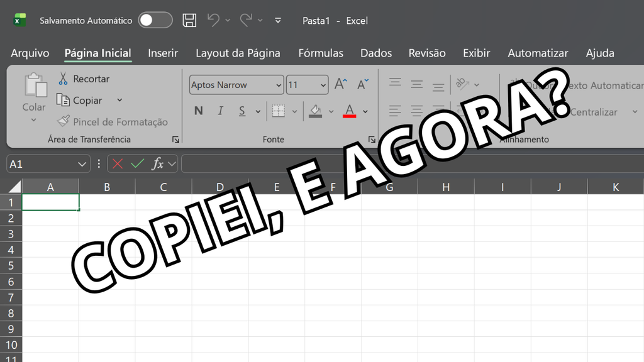
Task: Click the Insert Function fx icon
Action: click(x=158, y=164)
